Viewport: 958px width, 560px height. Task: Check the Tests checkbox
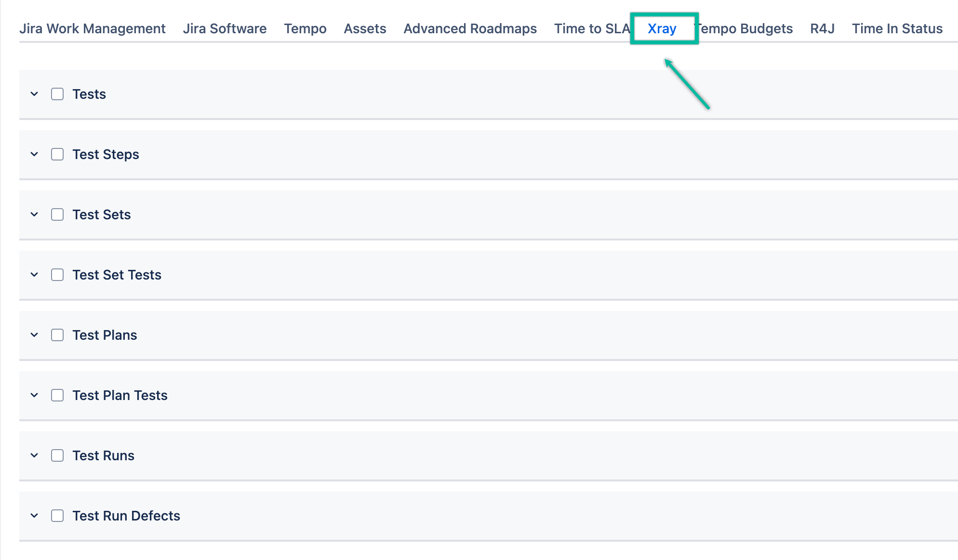57,94
